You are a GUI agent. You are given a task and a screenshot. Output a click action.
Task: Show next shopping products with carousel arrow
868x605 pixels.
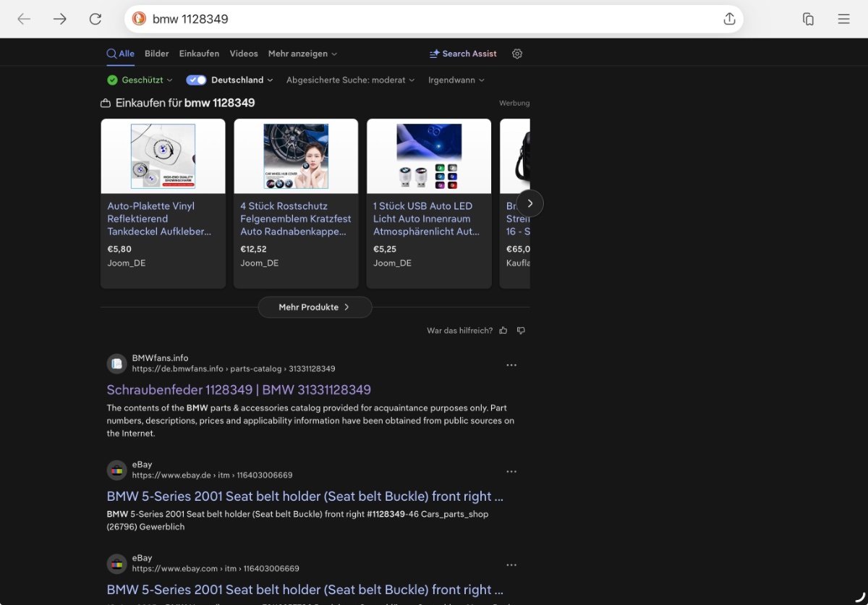click(529, 203)
